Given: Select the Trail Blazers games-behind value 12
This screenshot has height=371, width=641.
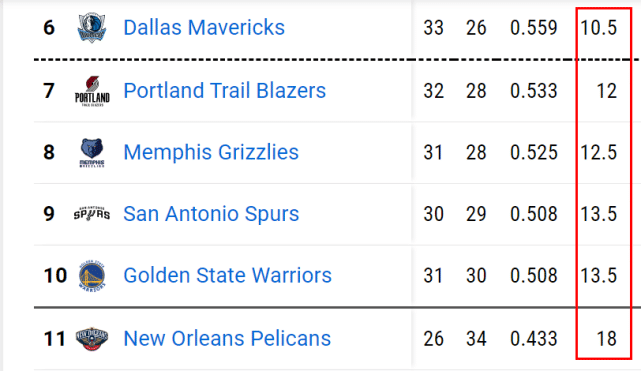Looking at the screenshot, I should pyautogui.click(x=607, y=91).
